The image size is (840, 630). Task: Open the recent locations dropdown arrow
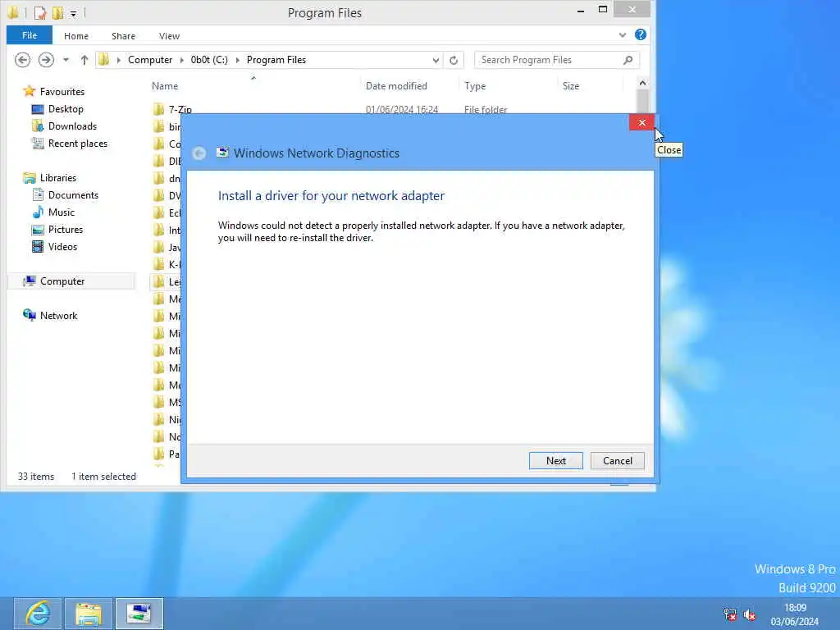pyautogui.click(x=66, y=60)
